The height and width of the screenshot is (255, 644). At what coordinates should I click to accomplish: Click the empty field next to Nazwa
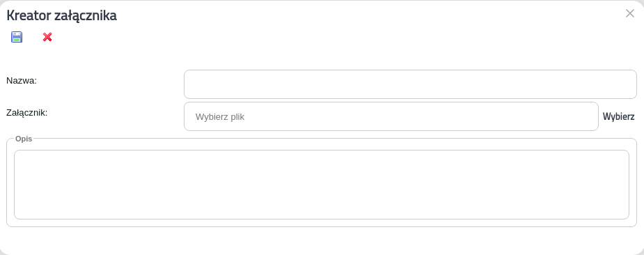[x=410, y=84]
